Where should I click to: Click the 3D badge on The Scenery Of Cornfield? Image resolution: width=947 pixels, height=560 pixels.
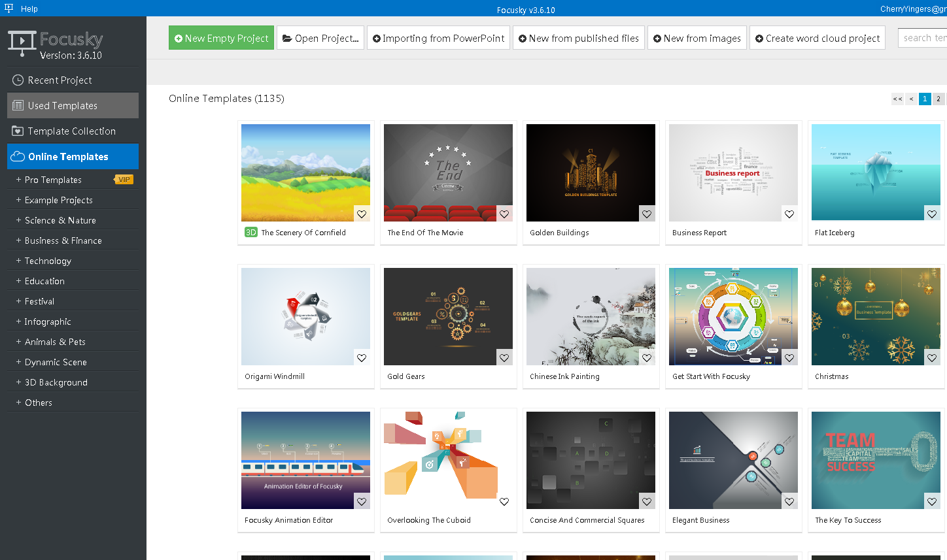pyautogui.click(x=252, y=232)
